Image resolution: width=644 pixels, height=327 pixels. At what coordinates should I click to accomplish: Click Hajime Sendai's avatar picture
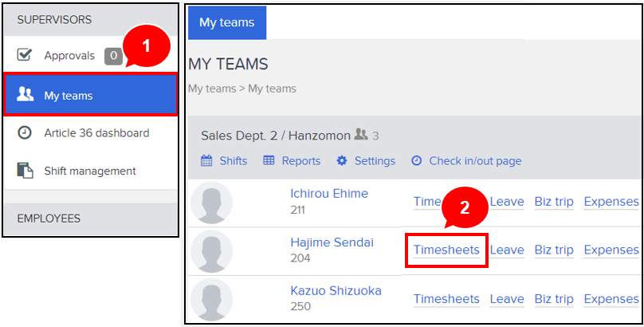tap(212, 250)
